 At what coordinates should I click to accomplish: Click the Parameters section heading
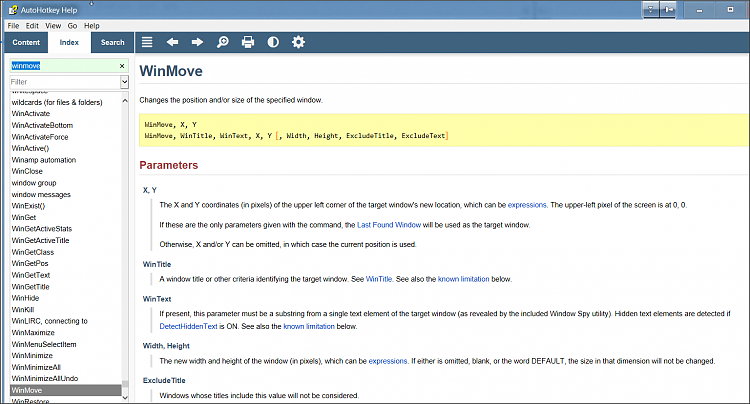pos(168,165)
